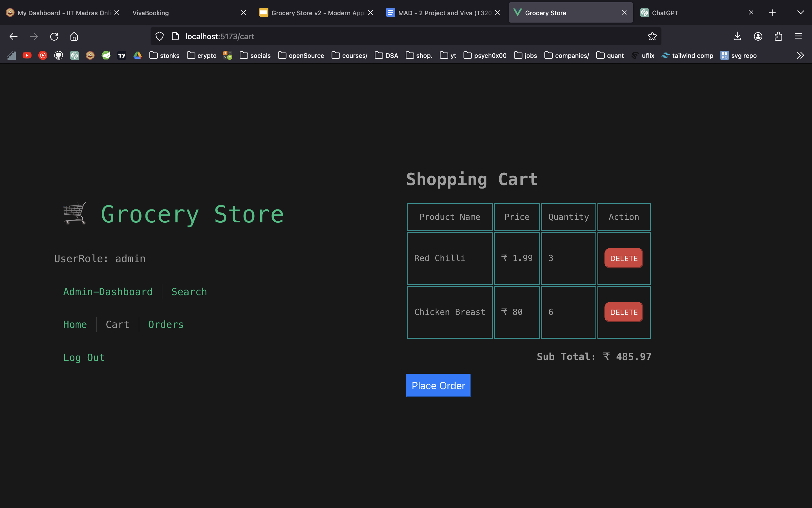This screenshot has width=812, height=508.
Task: Click the site info page icon in the address bar
Action: (x=175, y=36)
